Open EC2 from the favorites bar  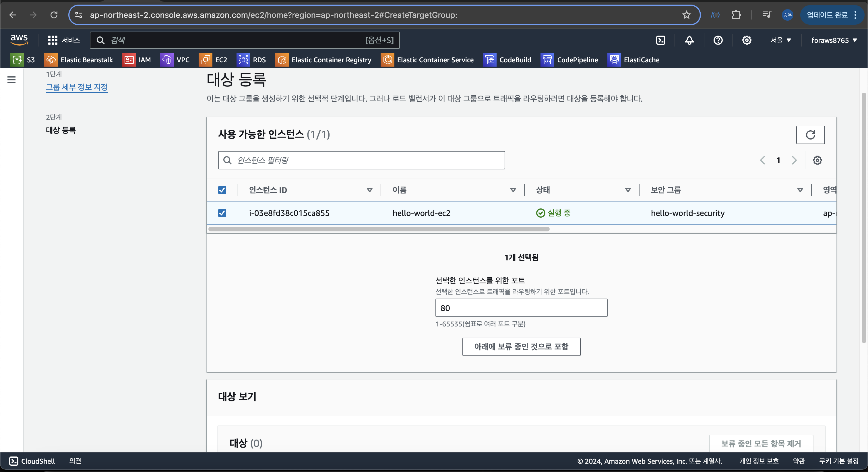pos(213,60)
